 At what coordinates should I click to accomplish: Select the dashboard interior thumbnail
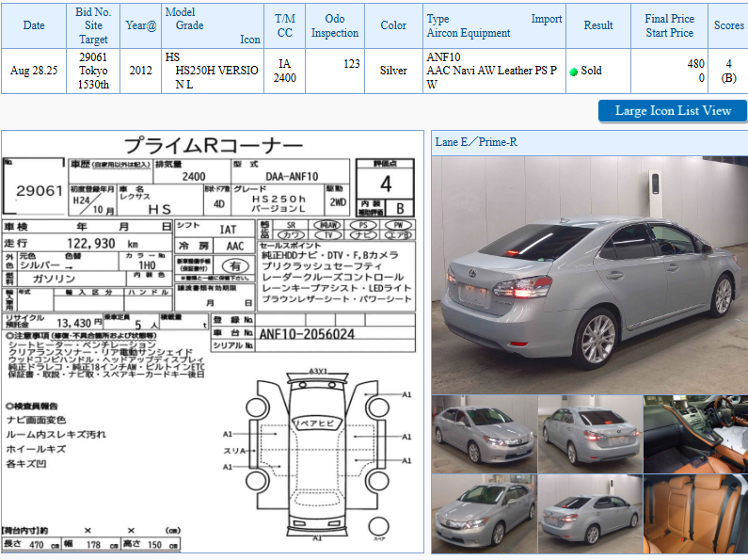pos(695,434)
